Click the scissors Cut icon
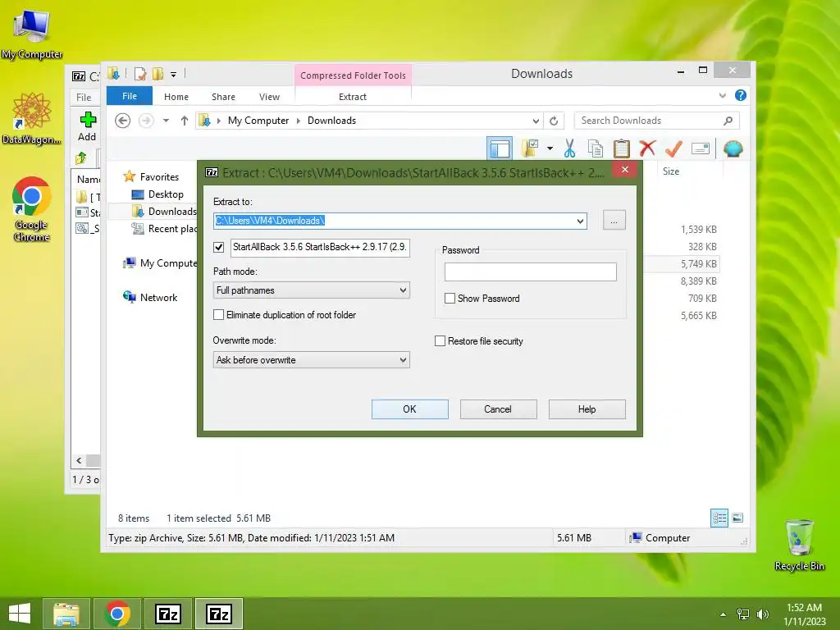 [569, 148]
